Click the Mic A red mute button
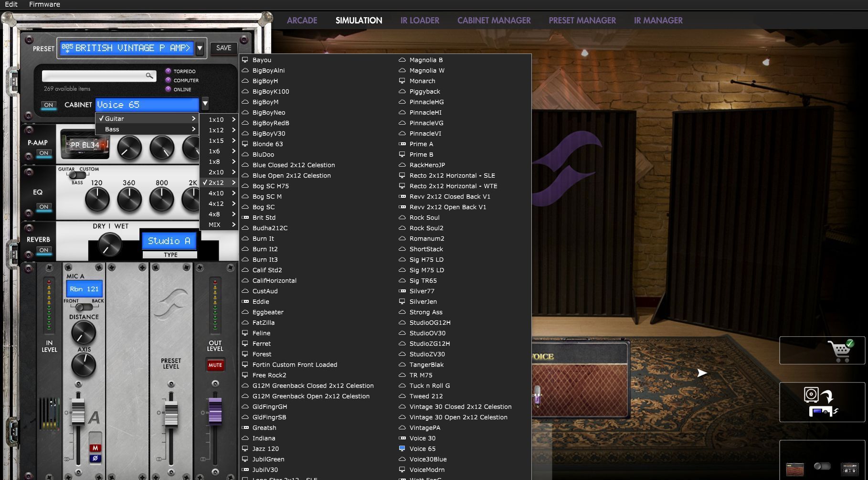868x480 pixels. (95, 448)
